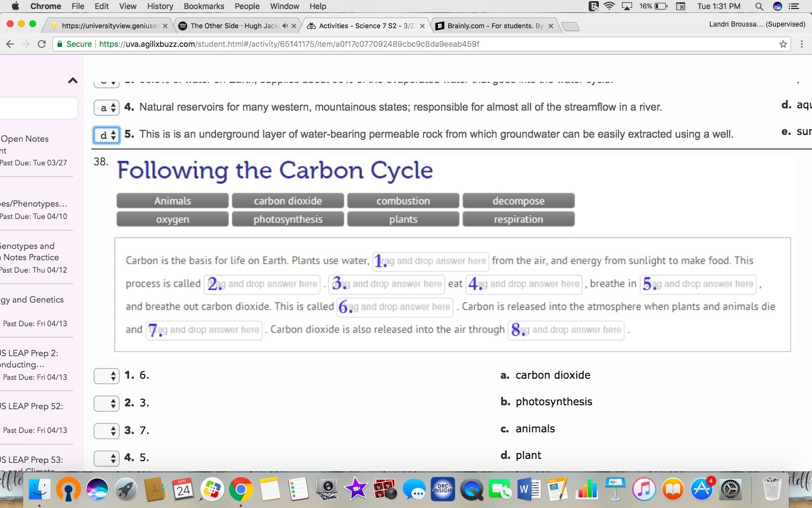Open Launchpad rocket icon in dock
This screenshot has height=508, width=812.
point(126,489)
